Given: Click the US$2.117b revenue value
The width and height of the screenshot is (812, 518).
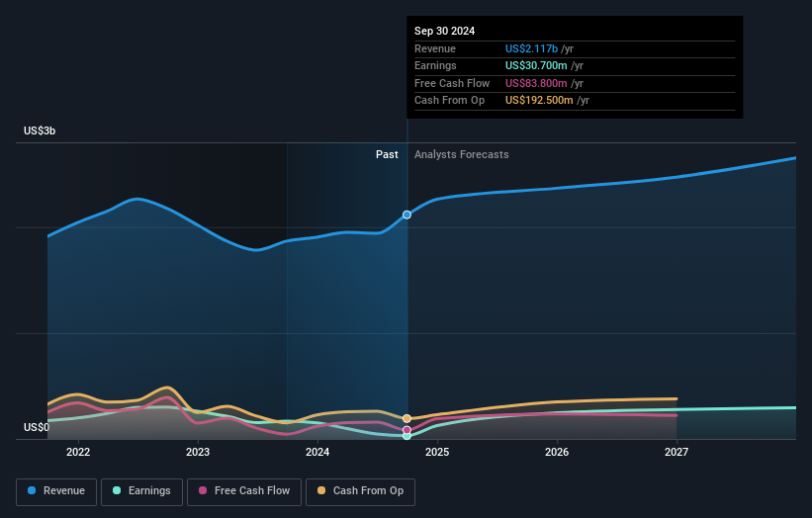Looking at the screenshot, I should (x=531, y=48).
